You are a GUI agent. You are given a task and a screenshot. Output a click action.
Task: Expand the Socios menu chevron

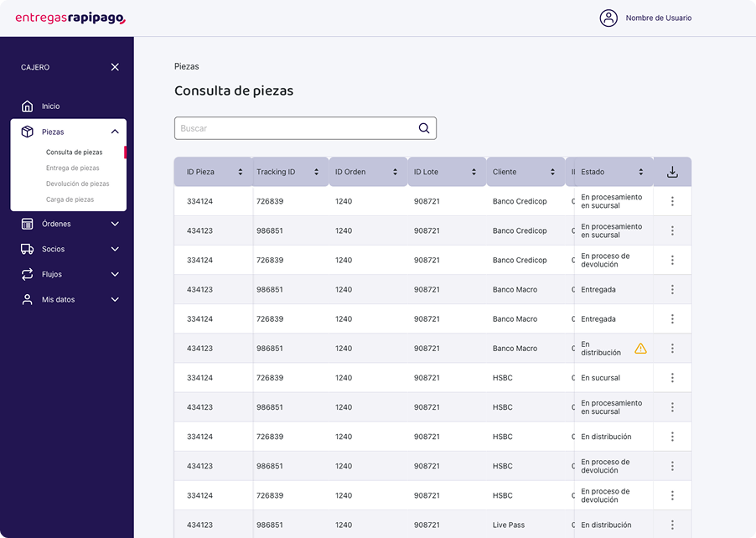(x=115, y=249)
